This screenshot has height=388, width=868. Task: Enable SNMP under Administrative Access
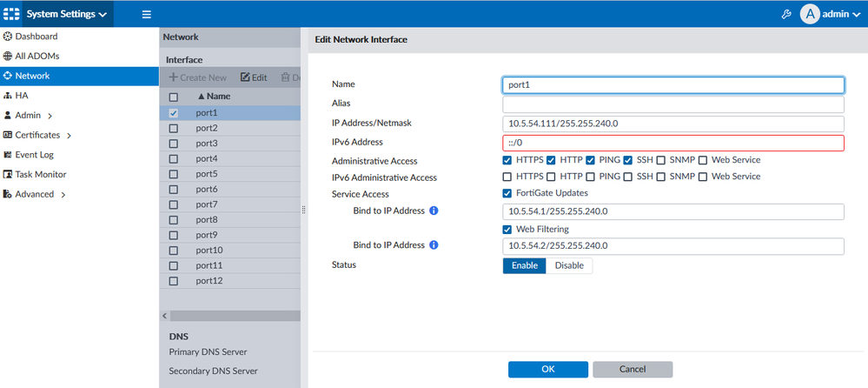662,160
